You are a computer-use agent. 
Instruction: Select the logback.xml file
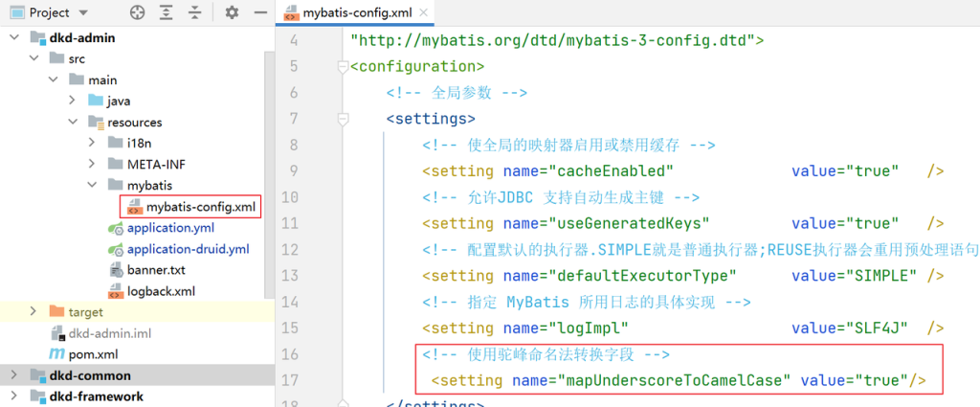coord(161,291)
